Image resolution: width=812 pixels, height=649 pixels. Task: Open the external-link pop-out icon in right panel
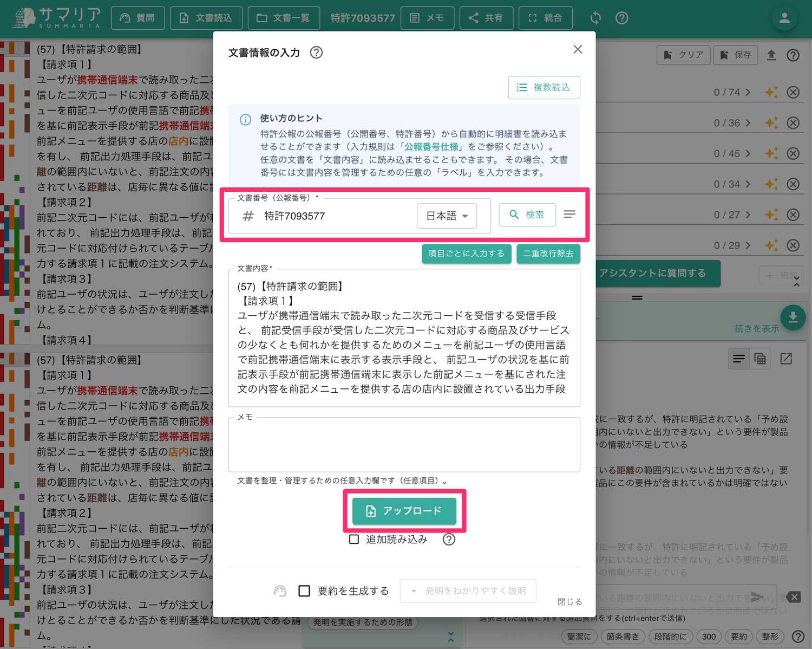[x=786, y=359]
